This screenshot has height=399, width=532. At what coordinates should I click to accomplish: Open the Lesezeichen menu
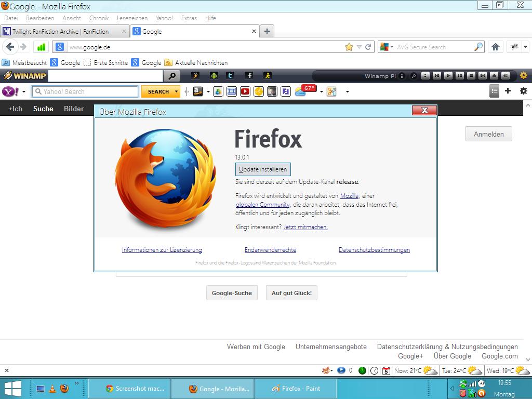[x=132, y=18]
